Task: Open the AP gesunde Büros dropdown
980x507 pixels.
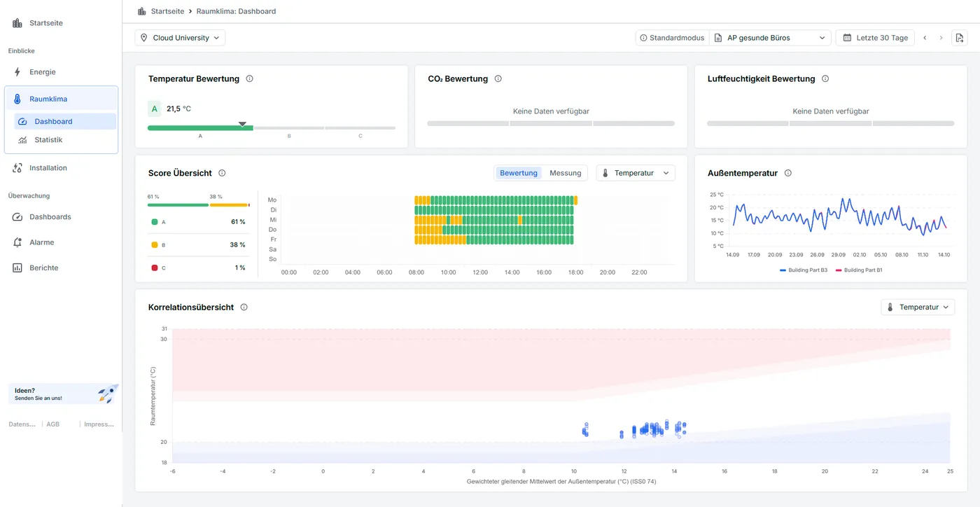Action: 770,38
